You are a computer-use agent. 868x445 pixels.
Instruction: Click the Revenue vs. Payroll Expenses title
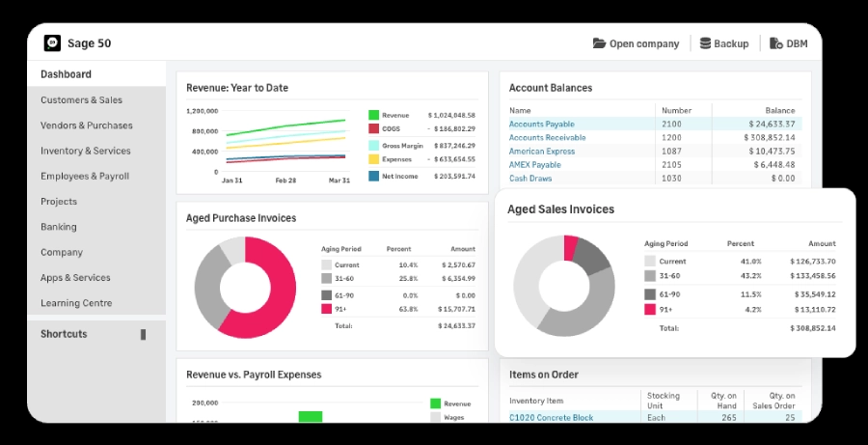(254, 375)
